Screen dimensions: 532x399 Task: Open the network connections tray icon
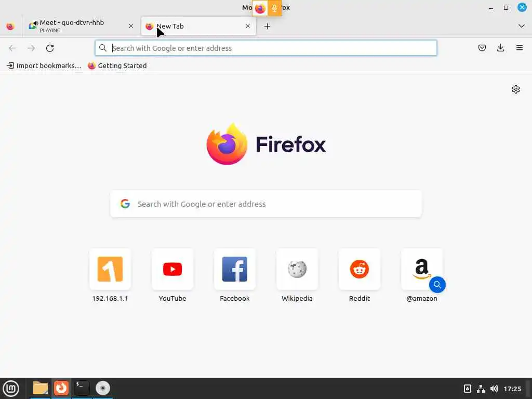coord(481,389)
